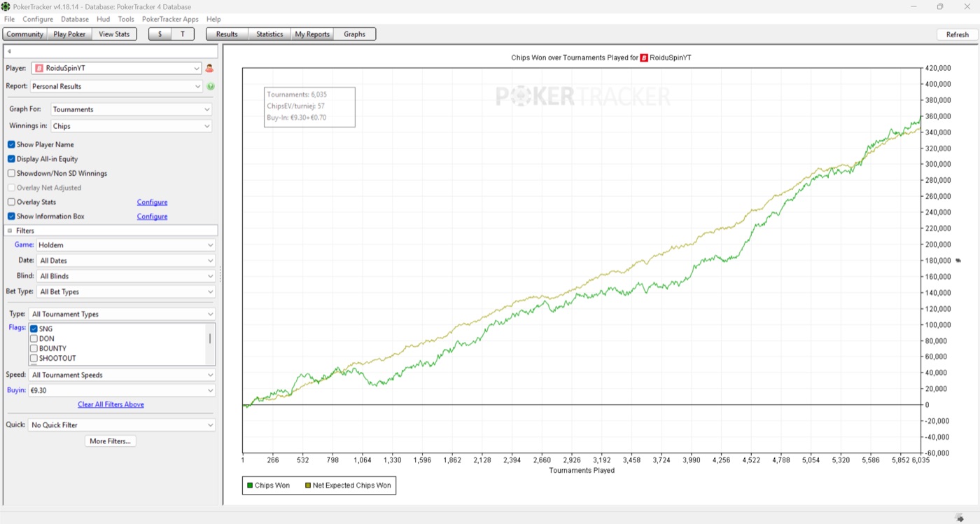Open the Graph For dropdown
The width and height of the screenshot is (980, 524).
click(x=131, y=109)
